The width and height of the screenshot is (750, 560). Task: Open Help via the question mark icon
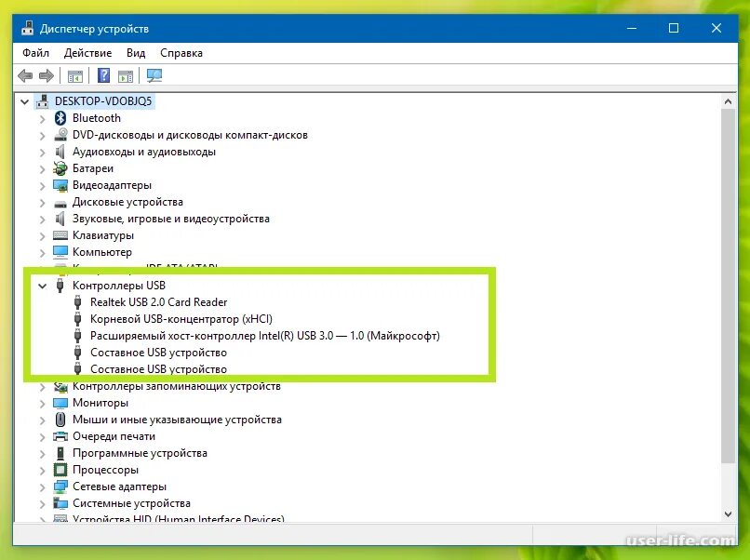(x=103, y=75)
